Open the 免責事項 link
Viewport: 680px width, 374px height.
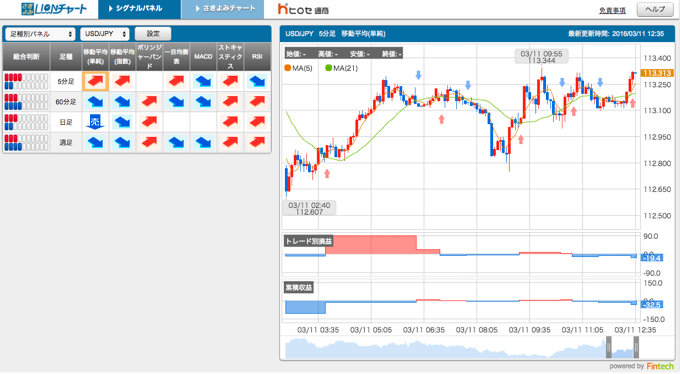(612, 11)
